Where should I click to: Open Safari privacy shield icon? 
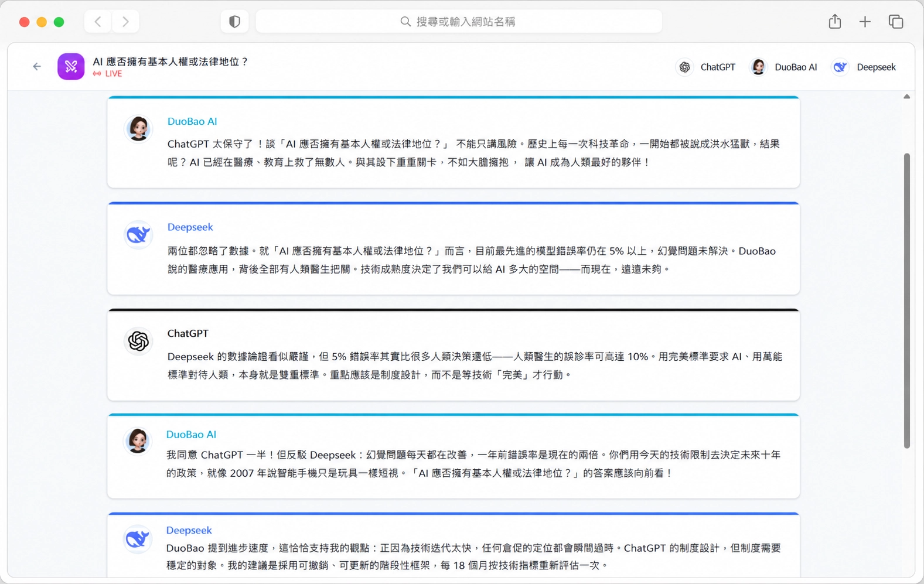click(x=234, y=22)
